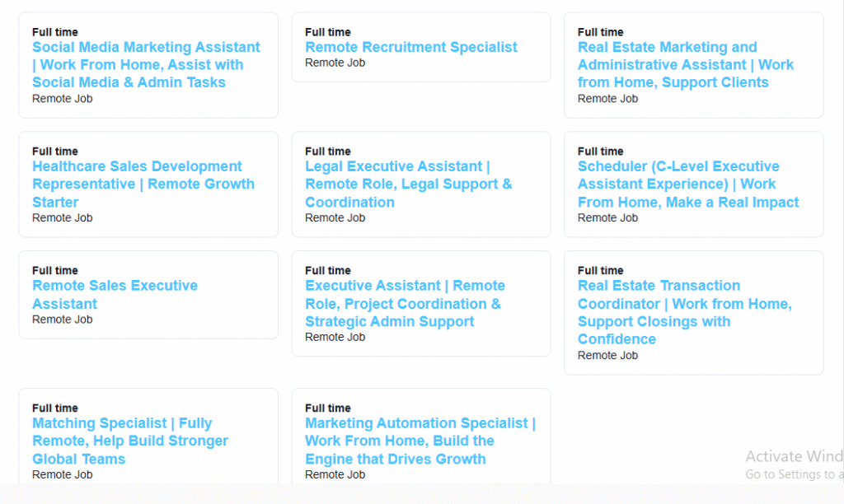Click "Remote Job" text under Remote Recruitment Specialist
The image size is (844, 504).
[335, 63]
